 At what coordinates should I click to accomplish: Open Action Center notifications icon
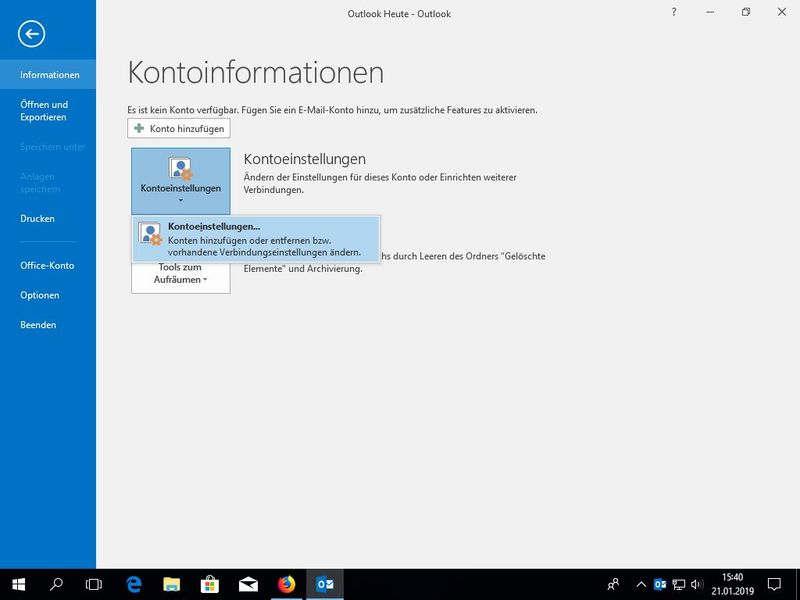tap(774, 584)
